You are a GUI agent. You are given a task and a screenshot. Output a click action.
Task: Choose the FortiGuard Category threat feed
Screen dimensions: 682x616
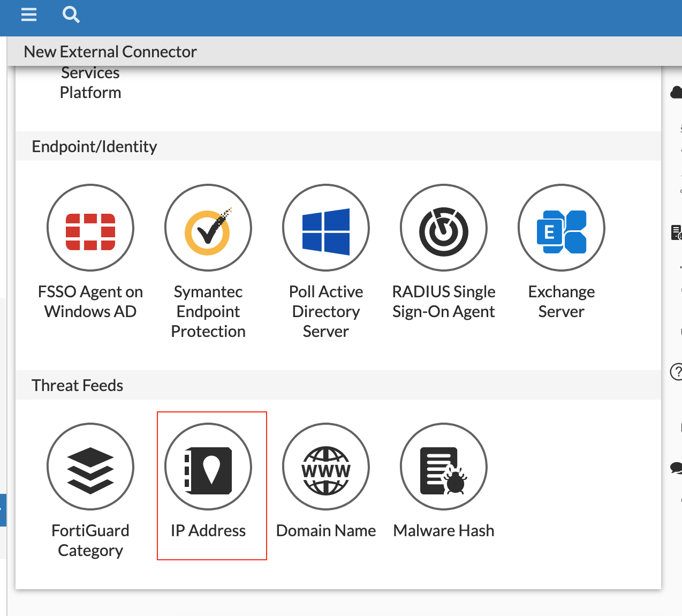click(90, 467)
